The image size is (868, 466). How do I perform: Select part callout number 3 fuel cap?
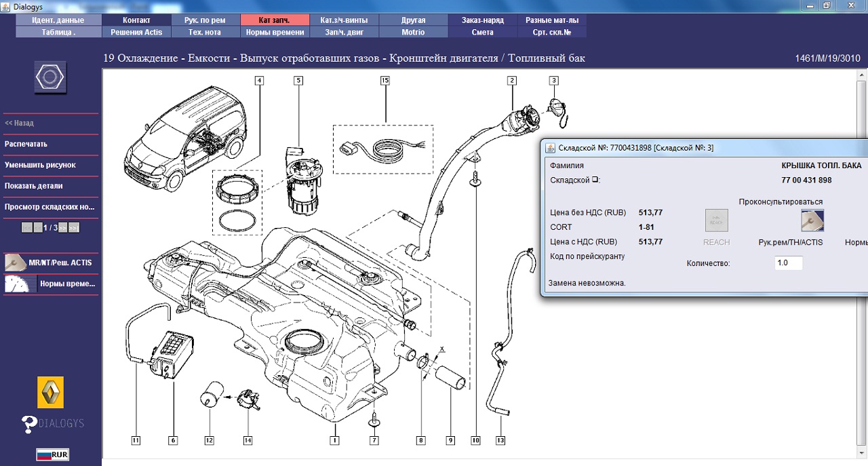point(553,80)
